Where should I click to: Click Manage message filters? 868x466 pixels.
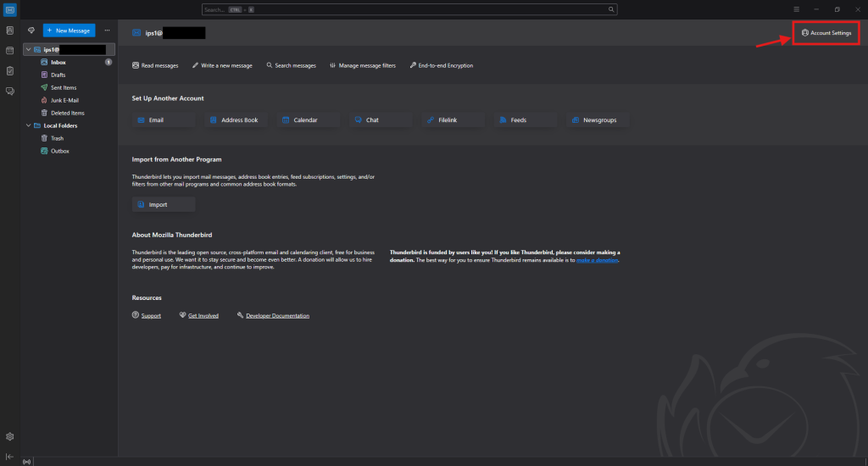tap(363, 65)
